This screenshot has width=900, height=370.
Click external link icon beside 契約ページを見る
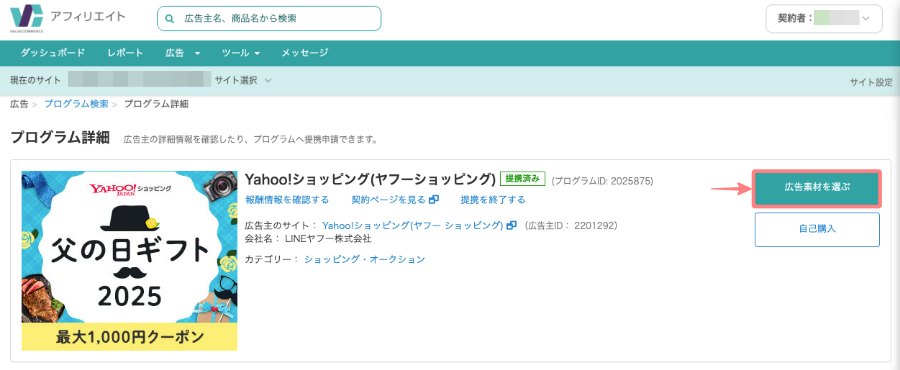(434, 200)
